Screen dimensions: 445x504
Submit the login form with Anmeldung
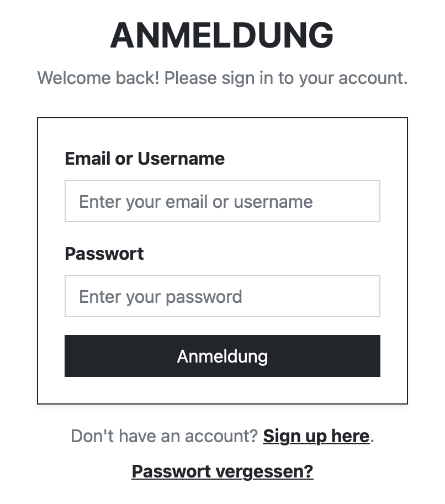tap(222, 356)
